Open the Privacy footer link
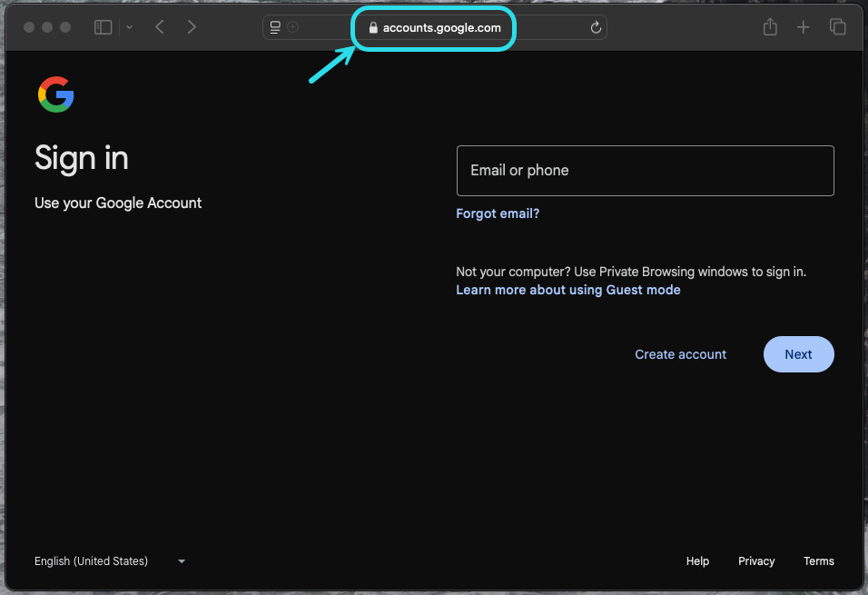Screen dimensions: 868x595 tap(755, 561)
